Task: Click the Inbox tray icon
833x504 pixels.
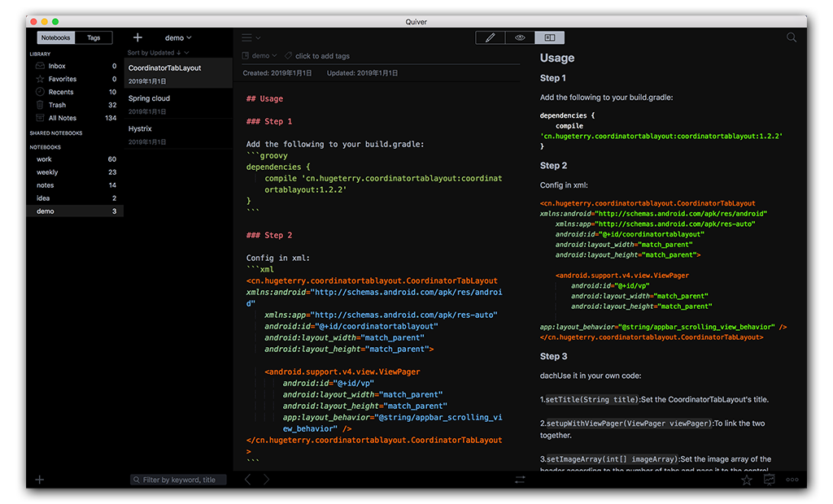Action: click(x=40, y=66)
